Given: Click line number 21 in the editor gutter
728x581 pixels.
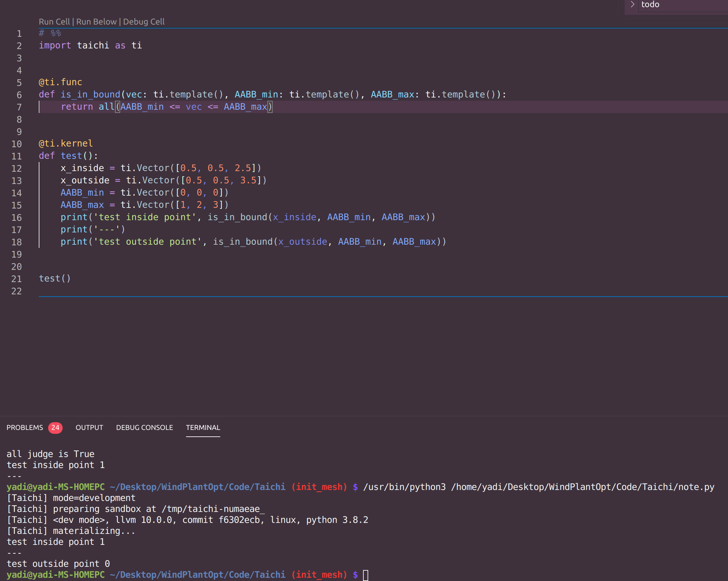Looking at the screenshot, I should (x=16, y=279).
